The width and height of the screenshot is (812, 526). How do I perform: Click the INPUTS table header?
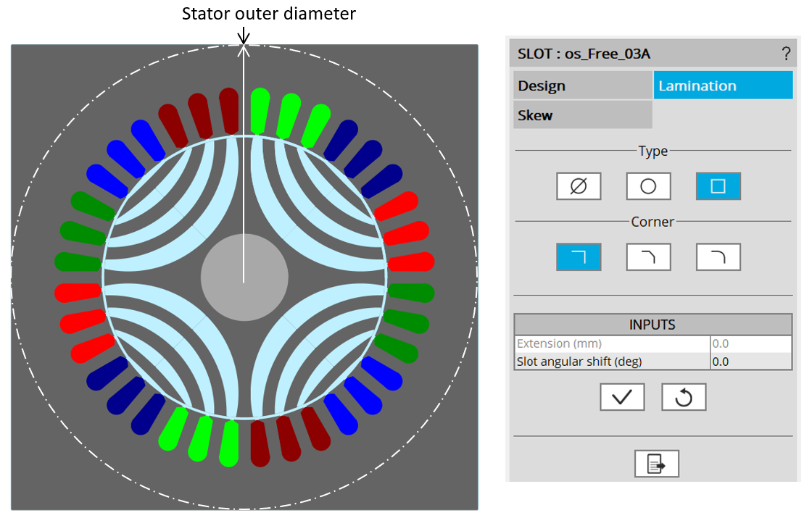point(652,325)
